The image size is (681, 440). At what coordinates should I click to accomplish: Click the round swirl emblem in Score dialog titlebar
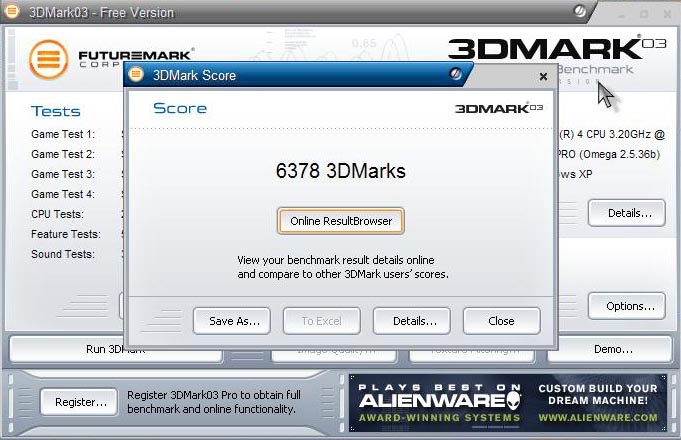[x=455, y=73]
